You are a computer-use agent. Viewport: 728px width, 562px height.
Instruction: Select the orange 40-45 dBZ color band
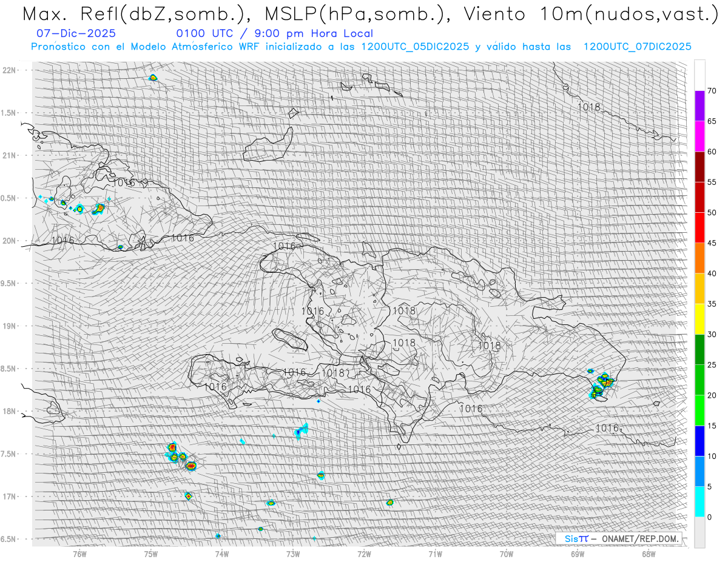tap(699, 258)
